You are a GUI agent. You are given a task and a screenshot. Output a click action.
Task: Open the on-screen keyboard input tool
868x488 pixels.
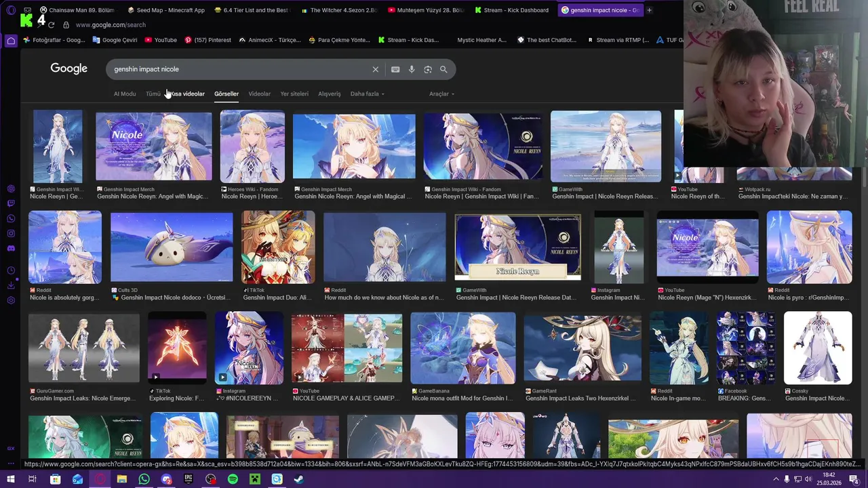click(395, 69)
